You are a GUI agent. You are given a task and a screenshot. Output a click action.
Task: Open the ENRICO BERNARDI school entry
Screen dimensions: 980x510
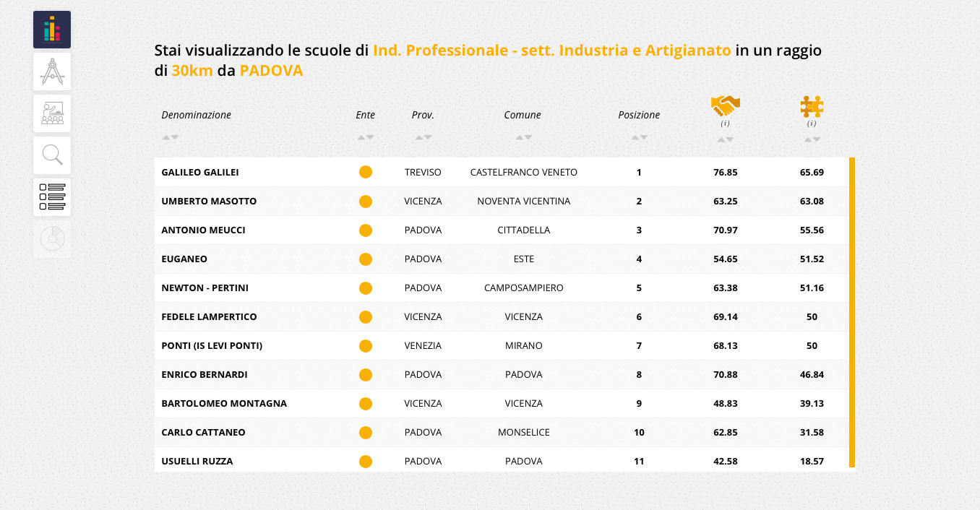tap(205, 375)
